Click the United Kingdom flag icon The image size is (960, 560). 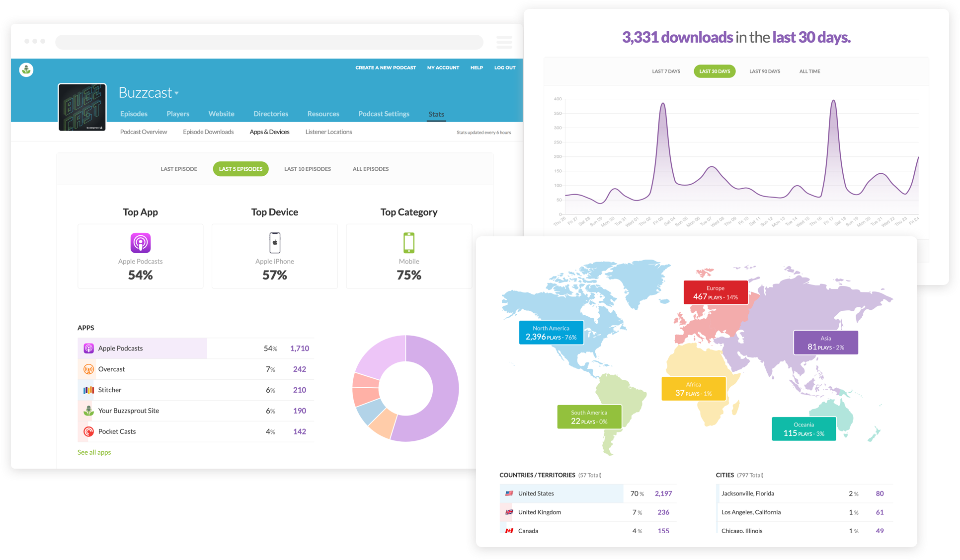pos(509,512)
